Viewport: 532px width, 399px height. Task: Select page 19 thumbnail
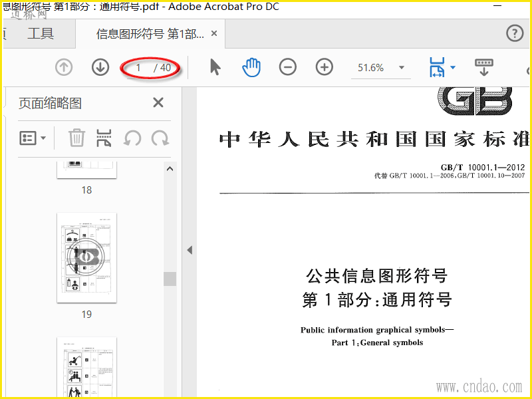click(87, 258)
